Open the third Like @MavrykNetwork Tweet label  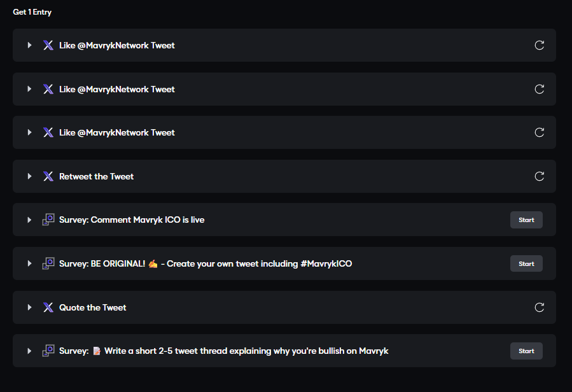[x=116, y=132]
